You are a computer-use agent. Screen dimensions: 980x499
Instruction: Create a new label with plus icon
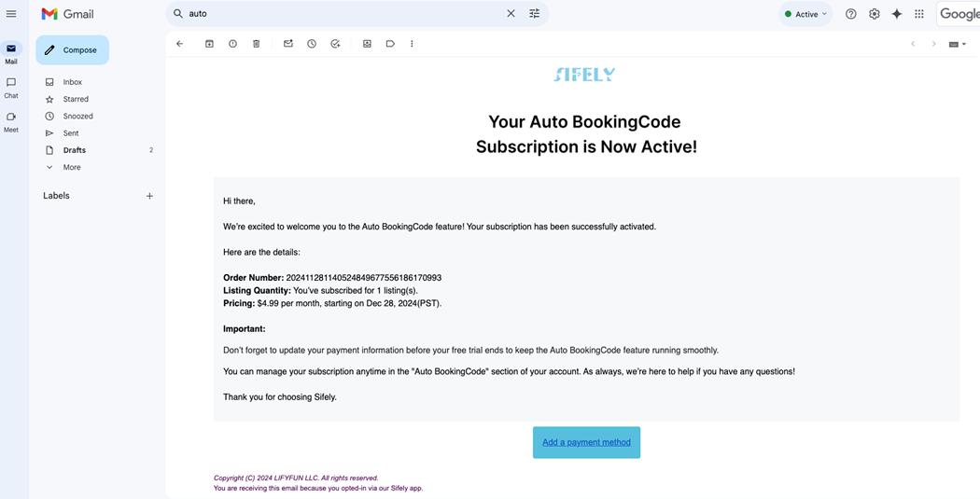point(149,196)
